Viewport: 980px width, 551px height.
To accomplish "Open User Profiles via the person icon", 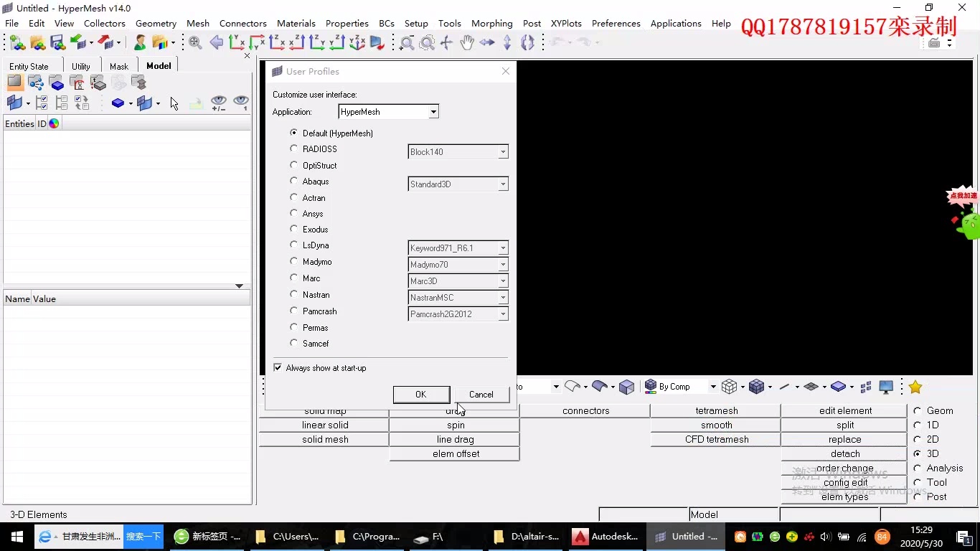I will pos(141,43).
